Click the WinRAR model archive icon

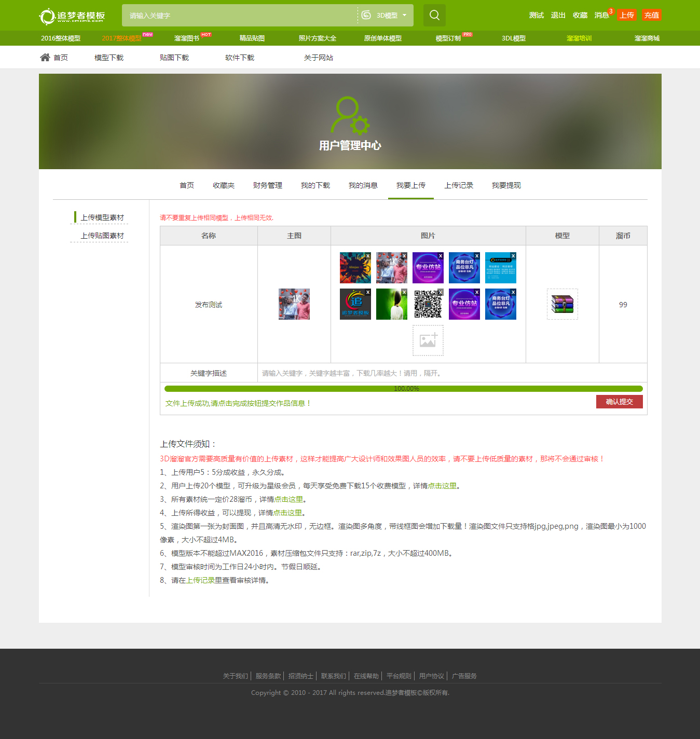(x=562, y=304)
